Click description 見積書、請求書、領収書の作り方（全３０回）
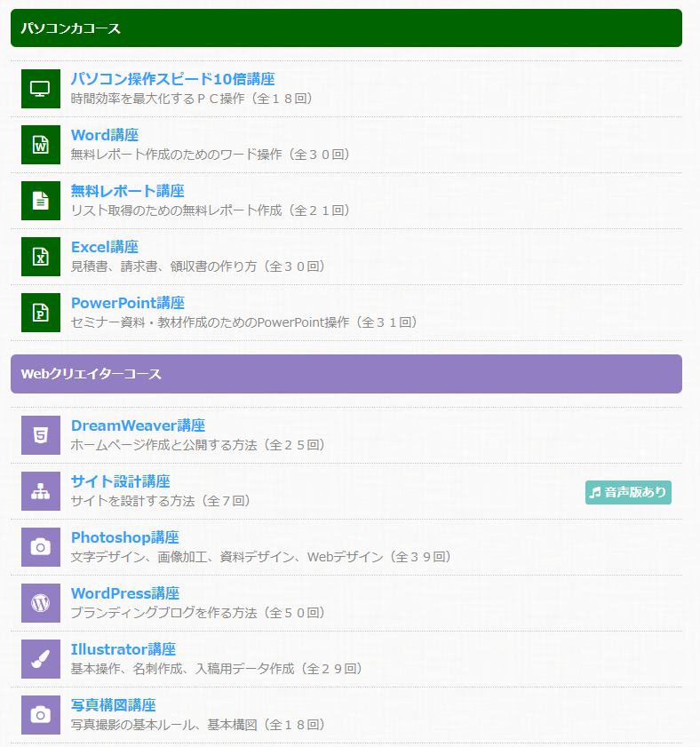Image resolution: width=700 pixels, height=747 pixels. 200,266
